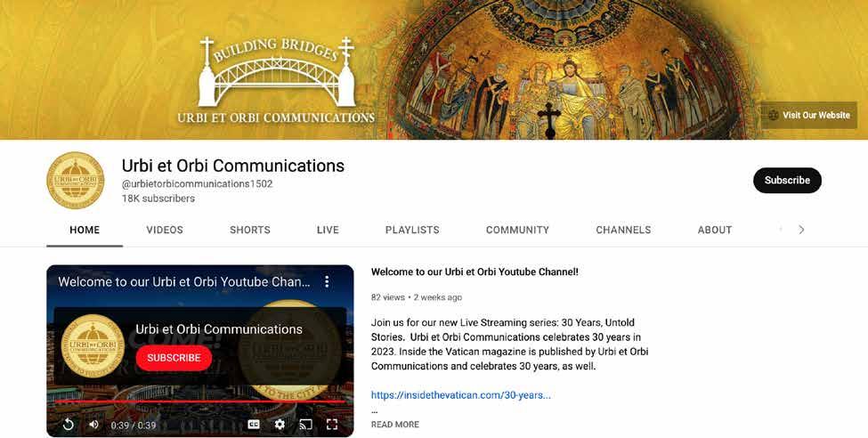Open the video's three-dot more options menu
Screen dimensions: 868x438
[x=327, y=281]
